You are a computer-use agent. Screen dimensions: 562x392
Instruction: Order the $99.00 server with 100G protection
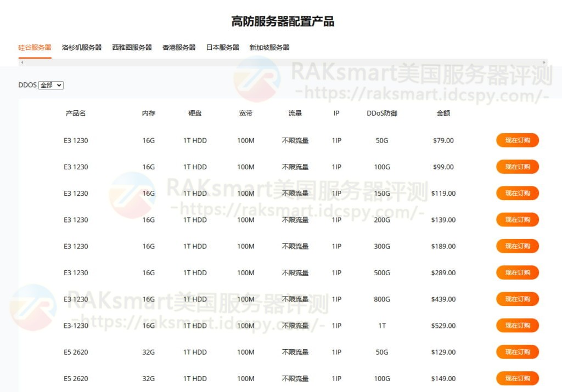[x=516, y=167]
